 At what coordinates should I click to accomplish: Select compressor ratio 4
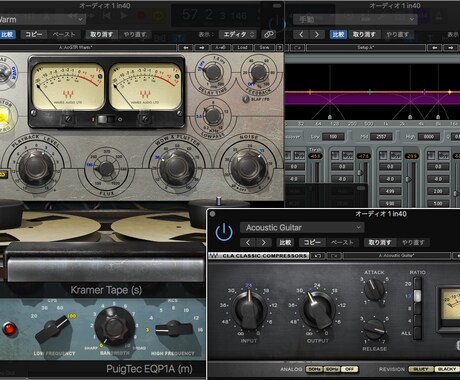(x=417, y=320)
